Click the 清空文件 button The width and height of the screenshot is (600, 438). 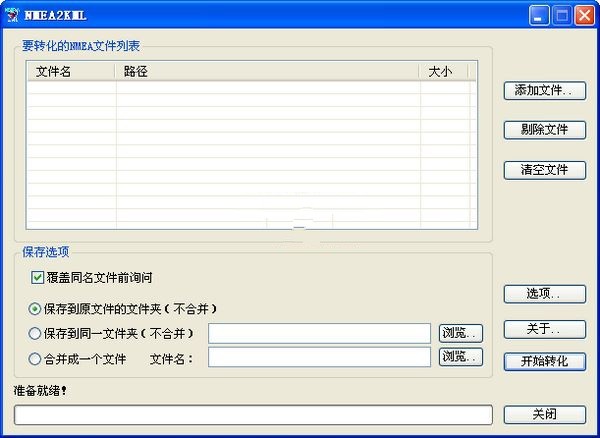pos(545,170)
